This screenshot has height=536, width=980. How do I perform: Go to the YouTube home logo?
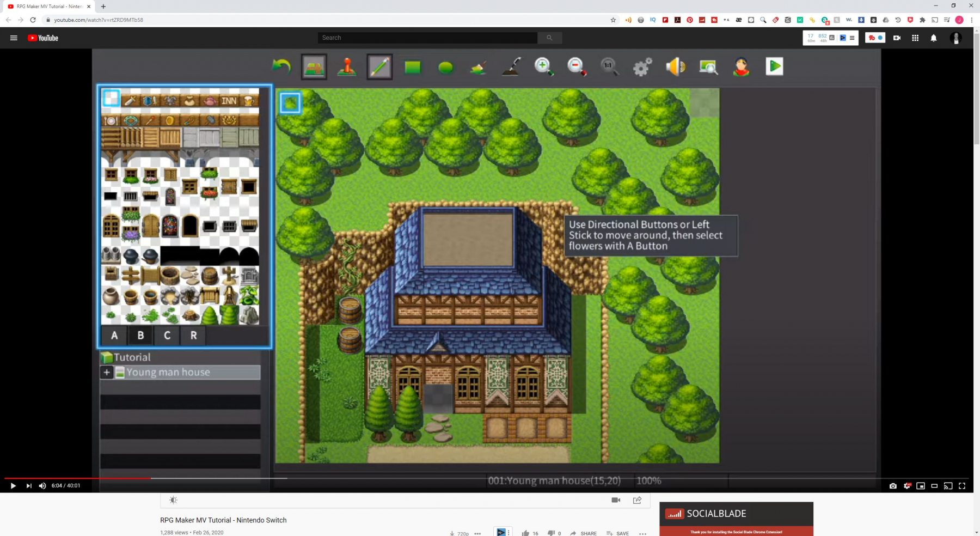pyautogui.click(x=43, y=38)
